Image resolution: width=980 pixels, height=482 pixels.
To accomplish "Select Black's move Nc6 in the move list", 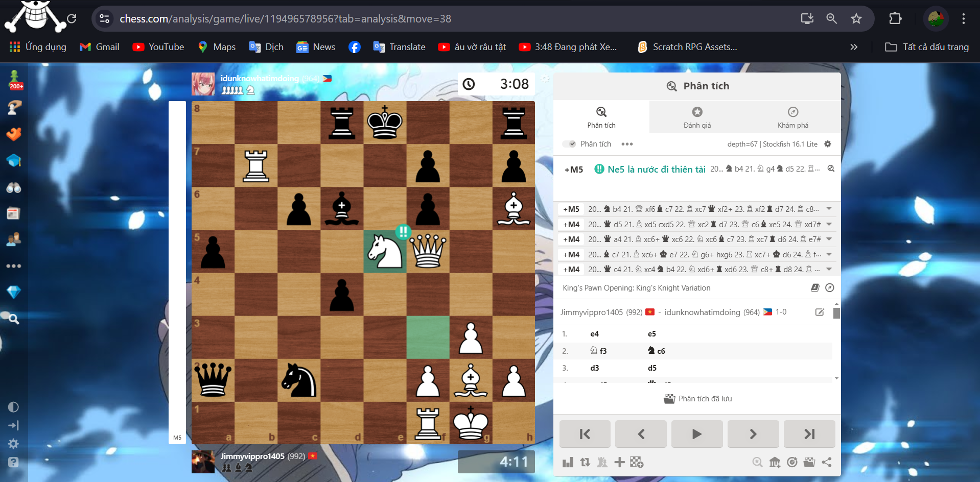I will [657, 351].
